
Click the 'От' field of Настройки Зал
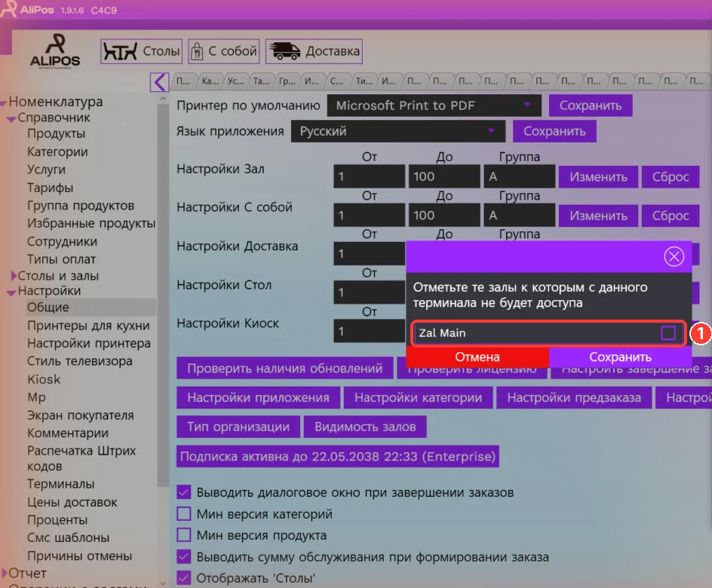[x=369, y=176]
